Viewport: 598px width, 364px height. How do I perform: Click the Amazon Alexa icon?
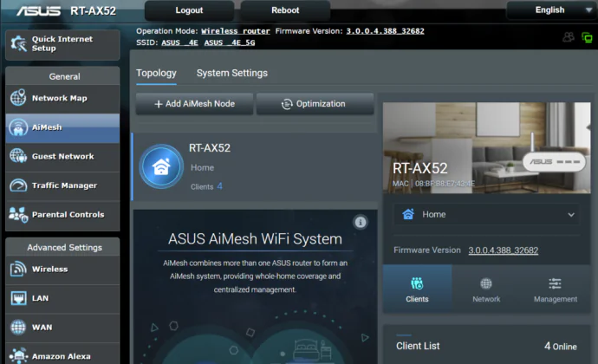click(x=18, y=355)
